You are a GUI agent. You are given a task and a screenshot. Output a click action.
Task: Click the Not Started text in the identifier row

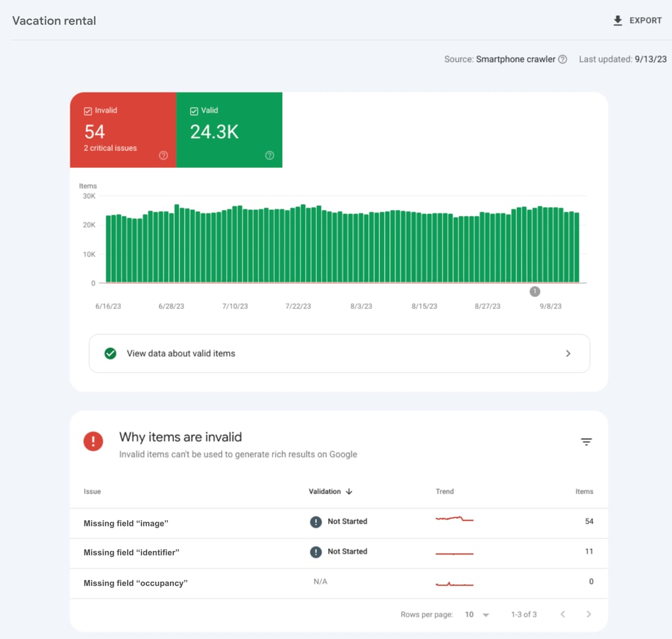pos(347,552)
